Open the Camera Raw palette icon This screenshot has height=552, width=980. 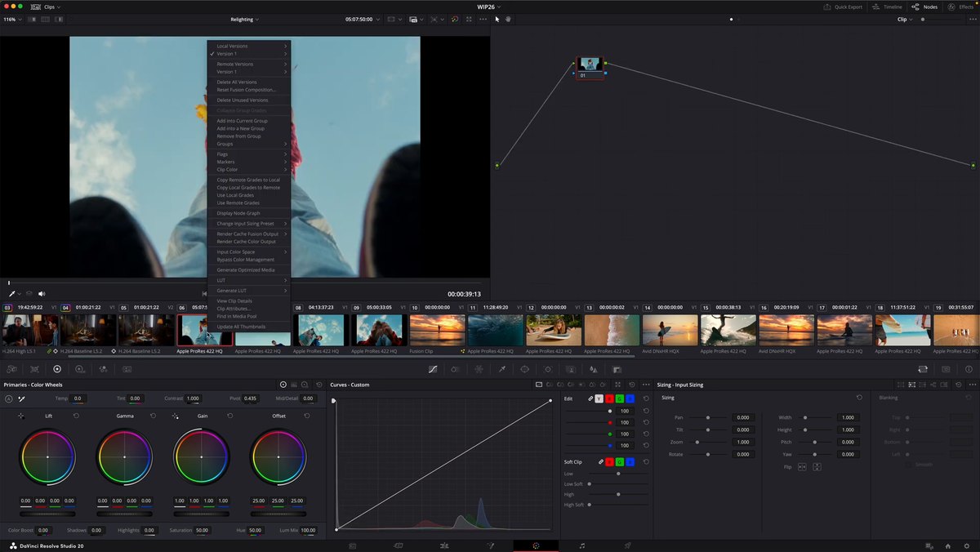pyautogui.click(x=11, y=369)
